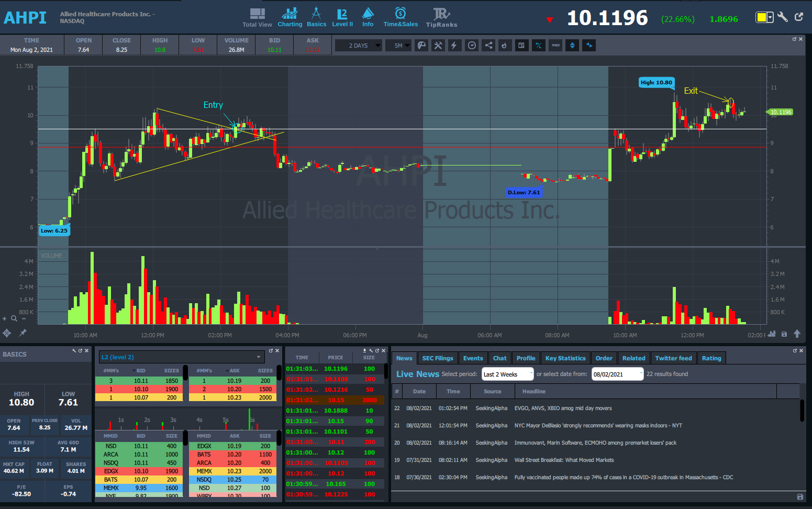Click the lightning bolt icon in chart toolbar
Viewport: 812px width, 509px height.
pos(454,46)
